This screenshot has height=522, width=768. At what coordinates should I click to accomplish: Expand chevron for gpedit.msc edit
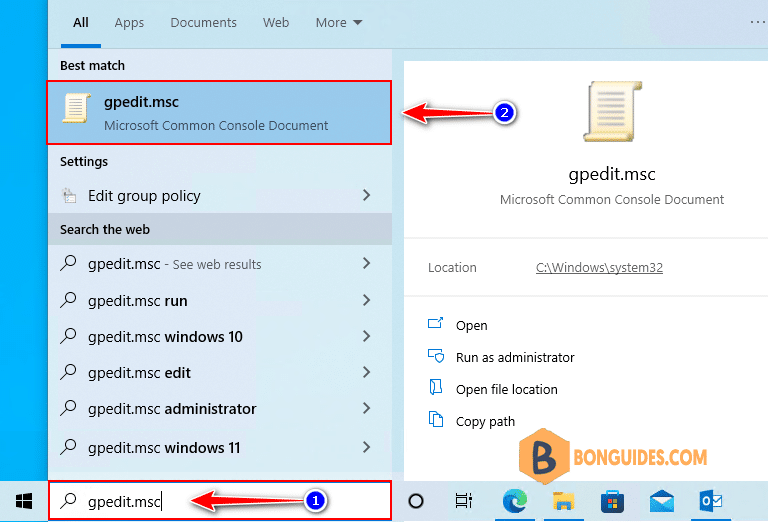coord(366,372)
